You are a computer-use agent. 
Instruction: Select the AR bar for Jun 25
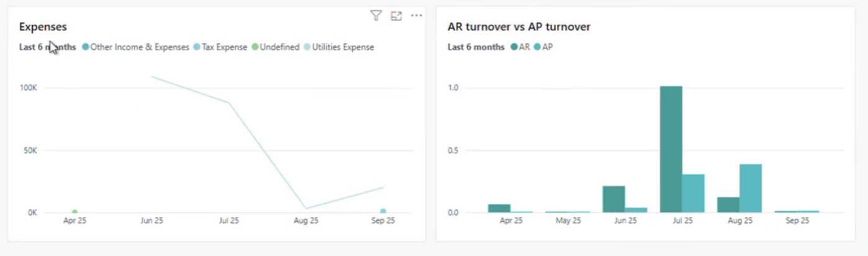(x=613, y=199)
